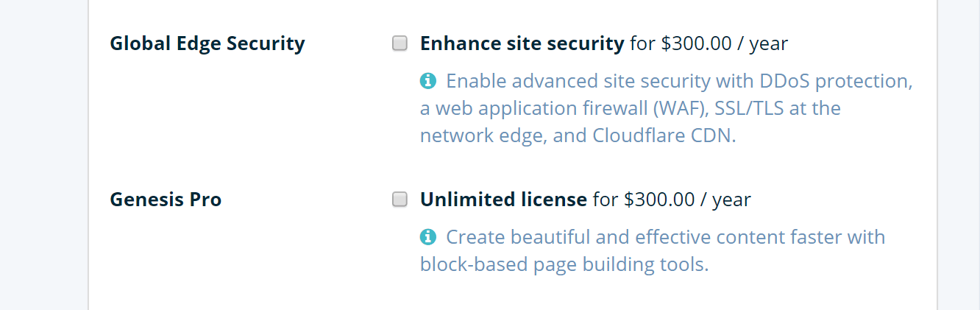980x310 pixels.
Task: Enable the Global Edge Security checkbox
Action: pyautogui.click(x=400, y=43)
